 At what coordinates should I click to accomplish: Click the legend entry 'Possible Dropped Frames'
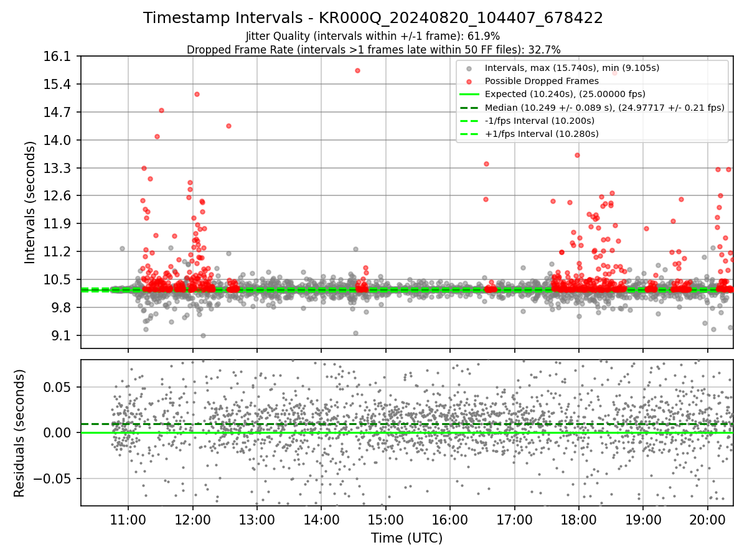tap(542, 81)
